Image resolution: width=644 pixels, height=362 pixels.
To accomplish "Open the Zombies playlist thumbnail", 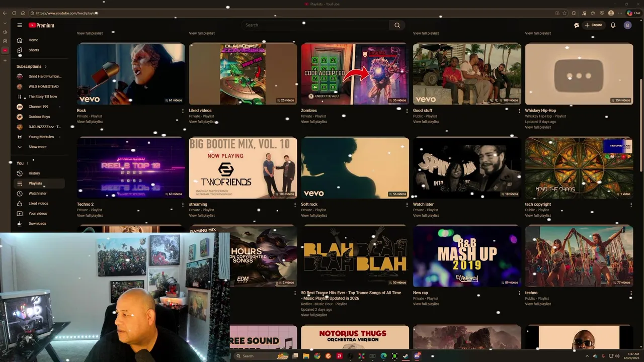I will 355,74.
